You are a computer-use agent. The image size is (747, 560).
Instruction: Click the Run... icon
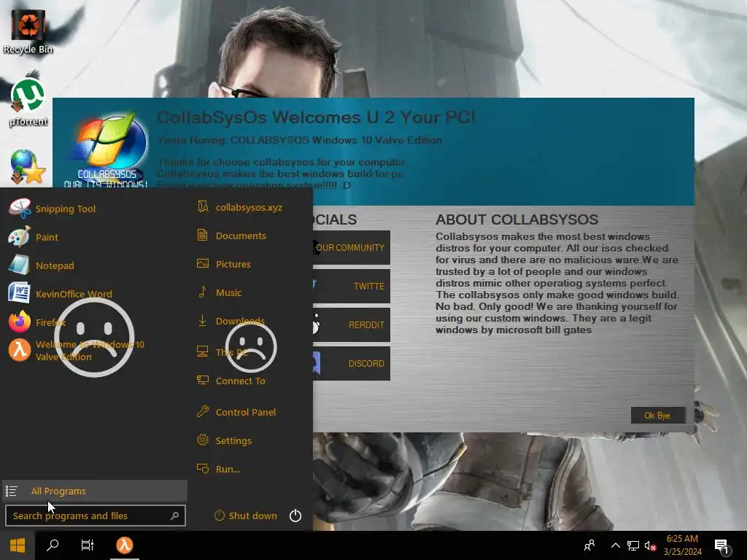[203, 469]
